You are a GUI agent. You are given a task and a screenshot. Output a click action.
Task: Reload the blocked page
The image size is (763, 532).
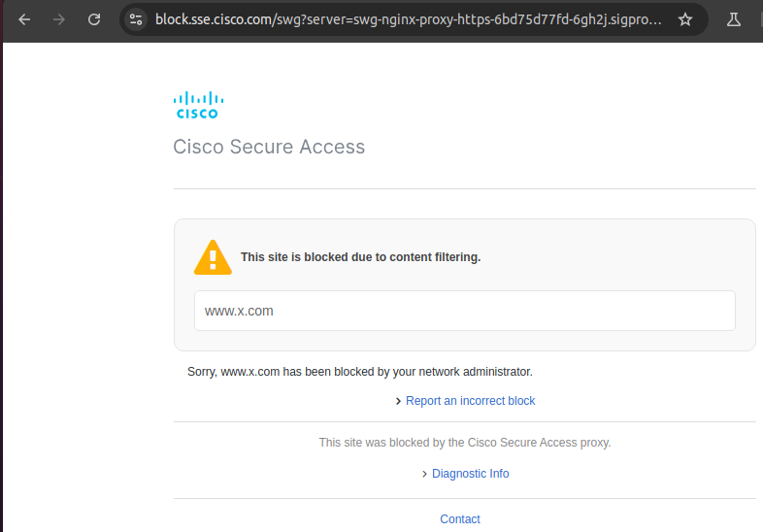click(94, 19)
